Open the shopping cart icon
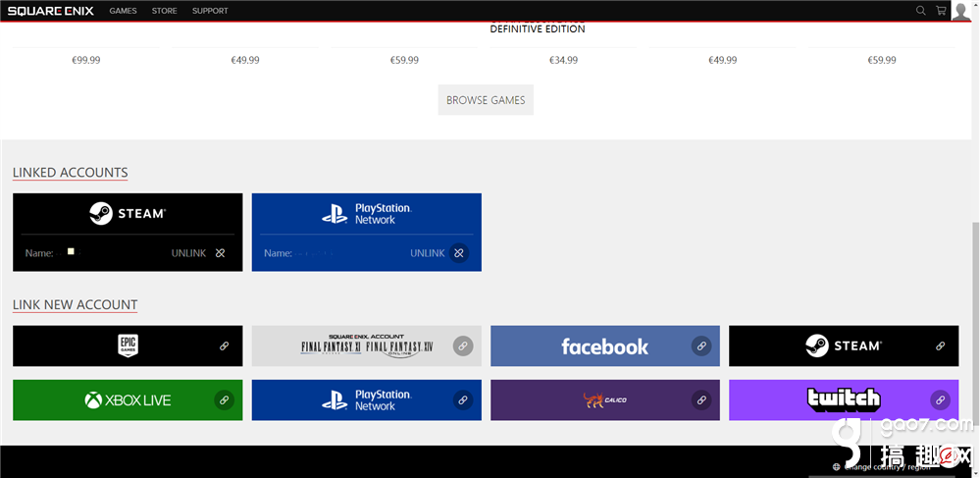980x478 pixels. [x=941, y=11]
